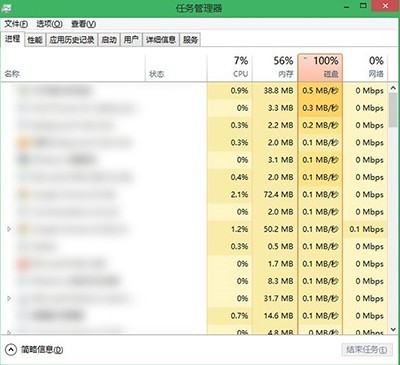Screen dimensions: 400x365
Task: Click the vertical scrollbar down arrow
Action: [393, 329]
